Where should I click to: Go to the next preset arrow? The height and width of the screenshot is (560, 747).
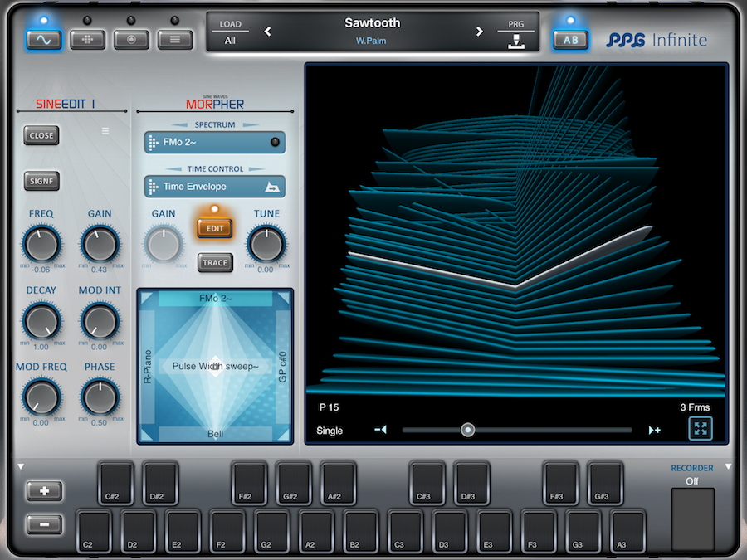click(x=479, y=32)
